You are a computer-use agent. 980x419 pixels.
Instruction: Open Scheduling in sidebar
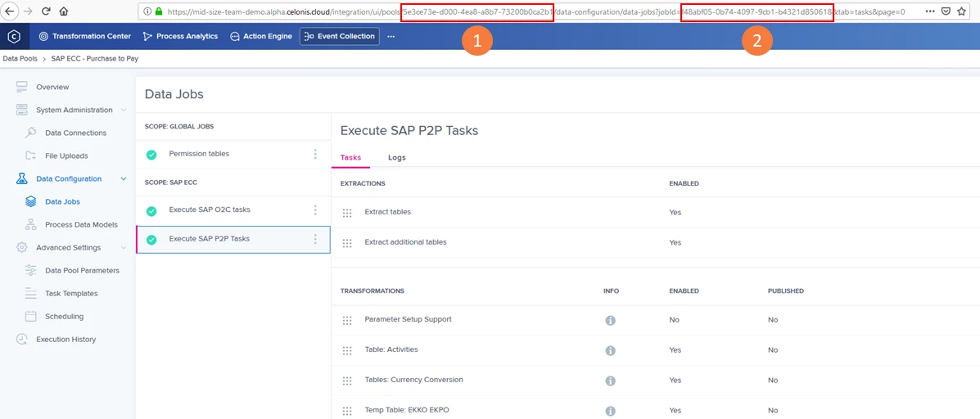(65, 317)
